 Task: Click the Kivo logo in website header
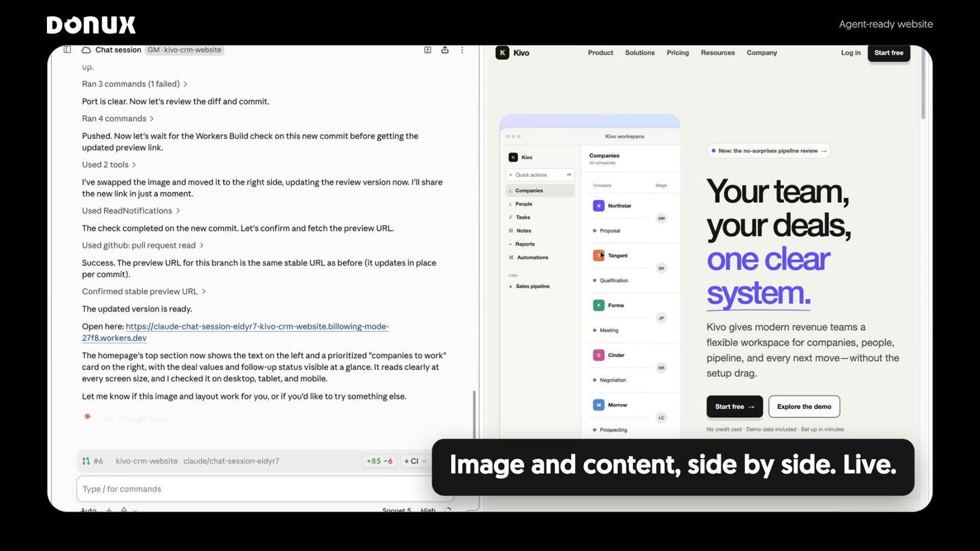tap(513, 52)
